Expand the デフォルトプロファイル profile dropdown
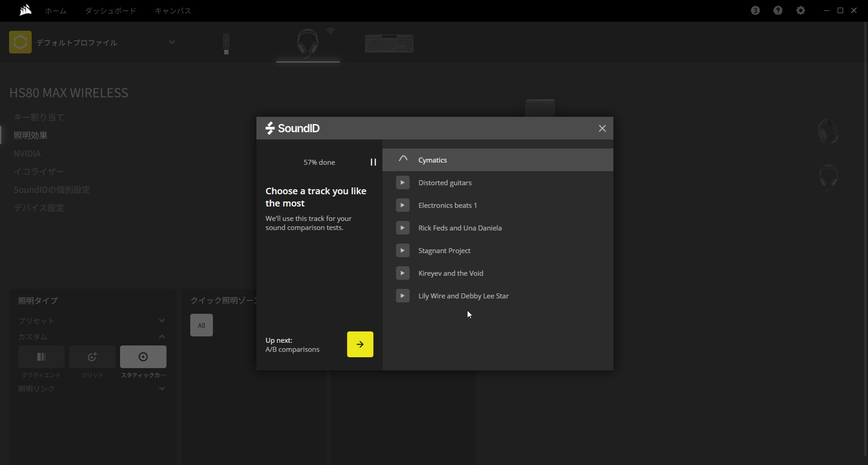 coord(172,42)
